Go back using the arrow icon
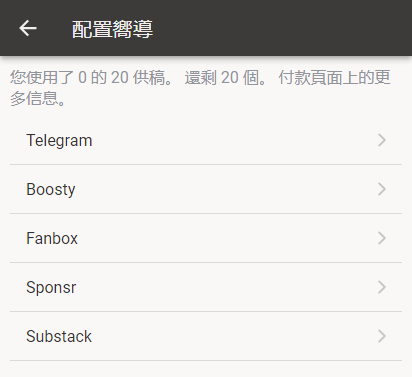This screenshot has height=377, width=412. [x=28, y=28]
